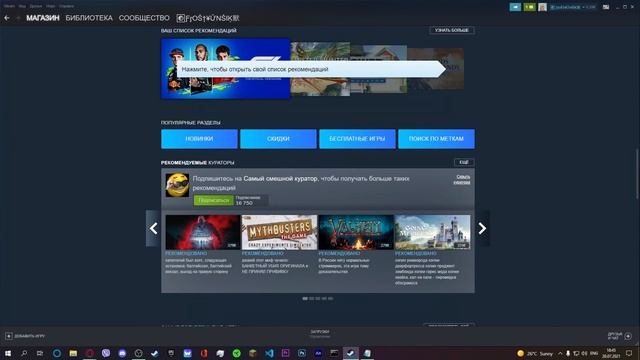Open the БЕСПЛАТНЫЕ ИГРЫ section

(x=357, y=139)
